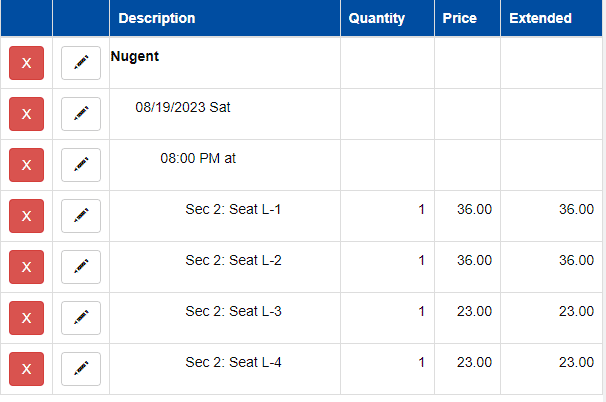
Task: Select the Sec 2: Seat L-3 description
Action: pyautogui.click(x=233, y=311)
